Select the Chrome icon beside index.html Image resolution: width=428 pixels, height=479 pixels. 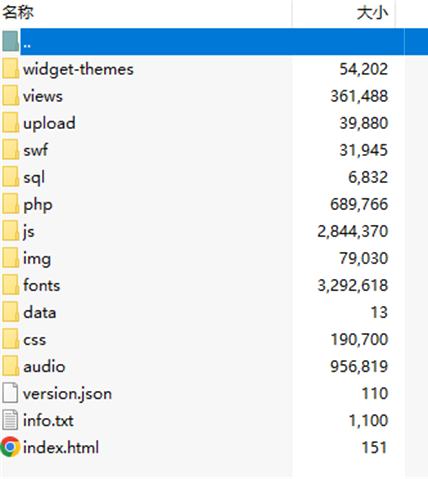click(10, 447)
